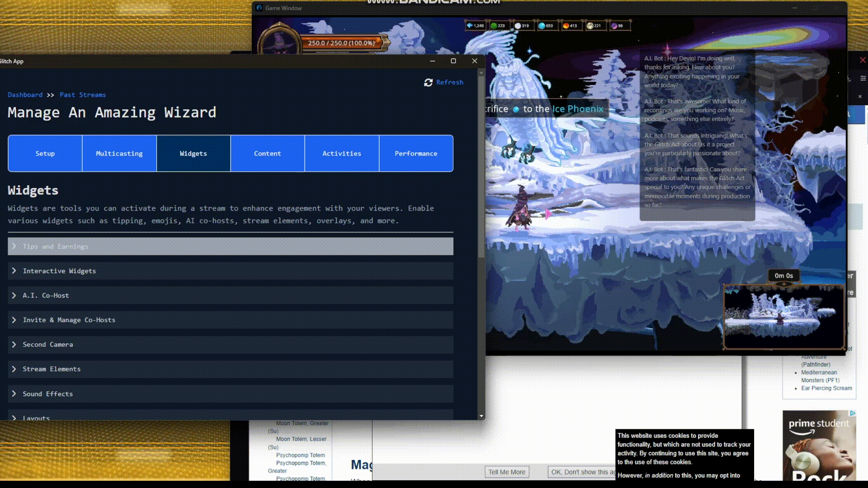Click the Setup tab button
Screen dimensions: 868x488
45,153
